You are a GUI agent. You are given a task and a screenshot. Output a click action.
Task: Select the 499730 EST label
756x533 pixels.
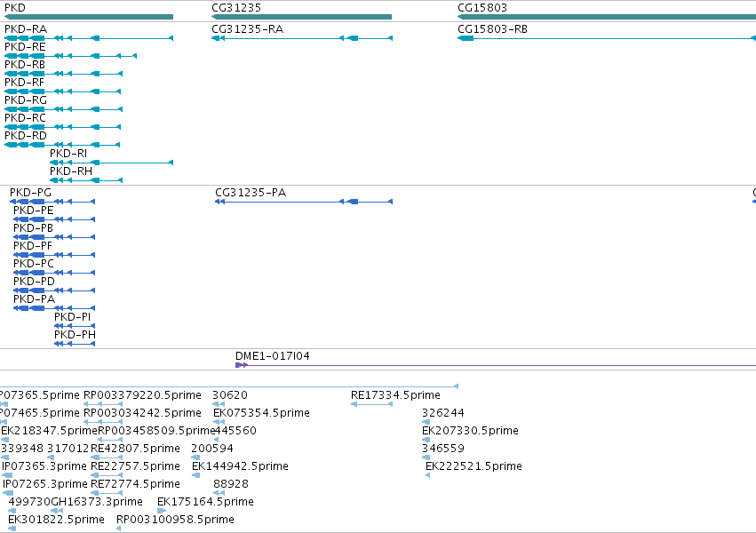pos(29,502)
